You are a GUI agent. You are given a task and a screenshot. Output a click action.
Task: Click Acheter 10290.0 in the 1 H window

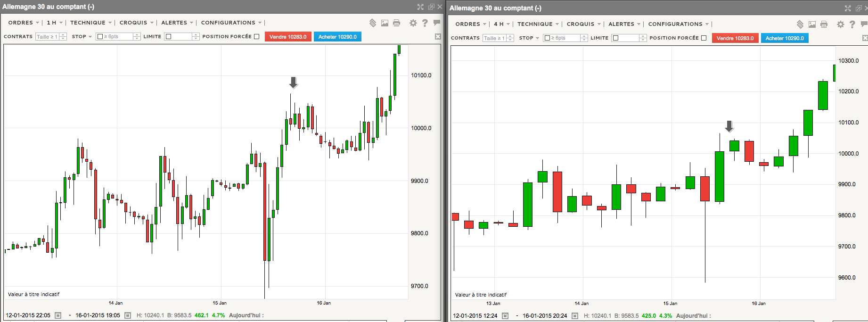337,37
